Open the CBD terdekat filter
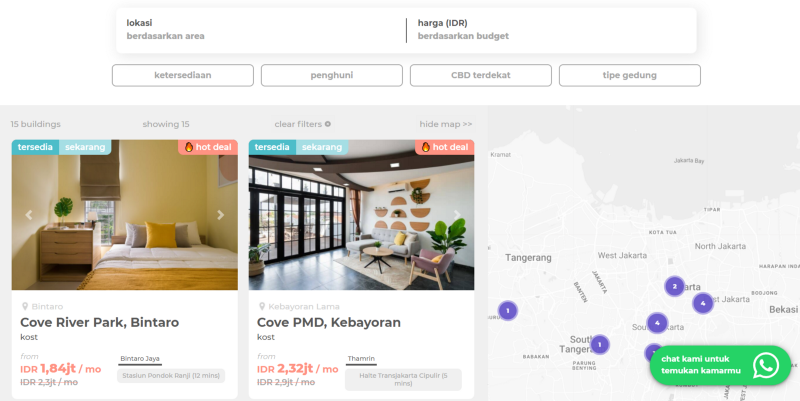Viewport: 800px width, 401px height. pos(481,75)
